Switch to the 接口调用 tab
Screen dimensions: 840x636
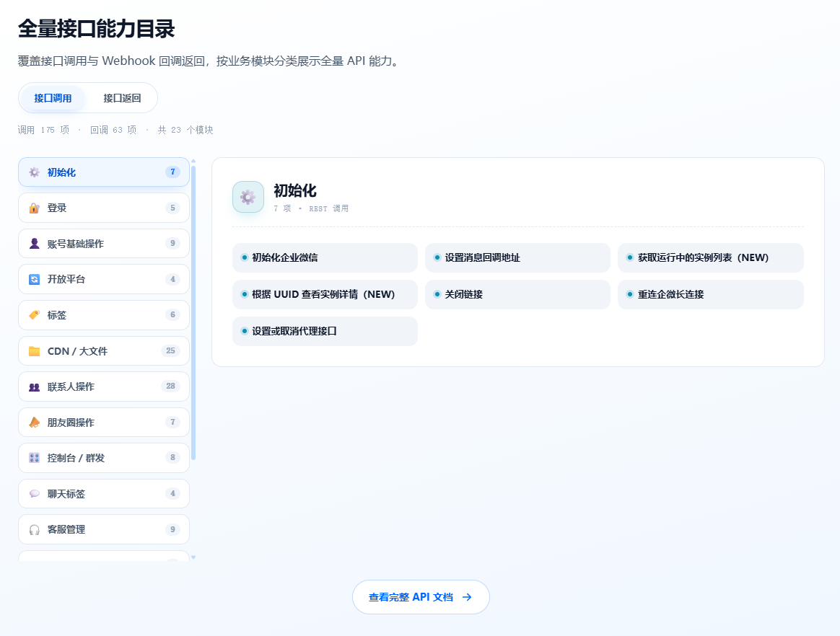pyautogui.click(x=53, y=98)
